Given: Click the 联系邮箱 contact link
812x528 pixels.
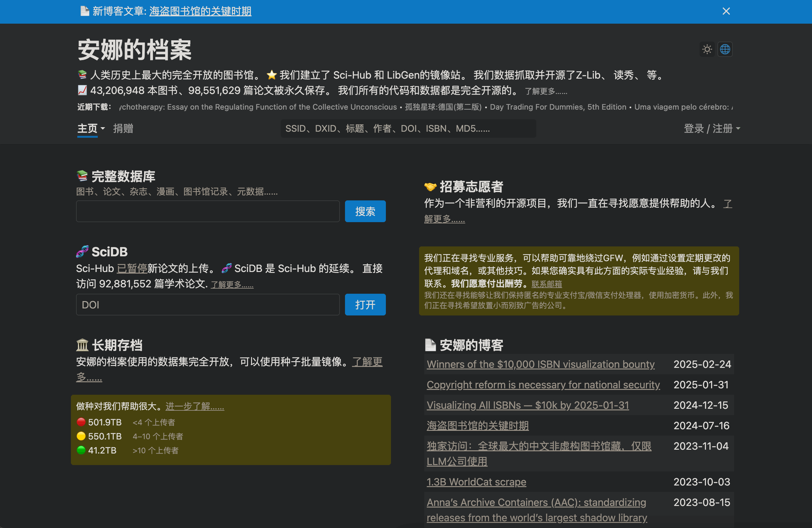Looking at the screenshot, I should point(546,283).
